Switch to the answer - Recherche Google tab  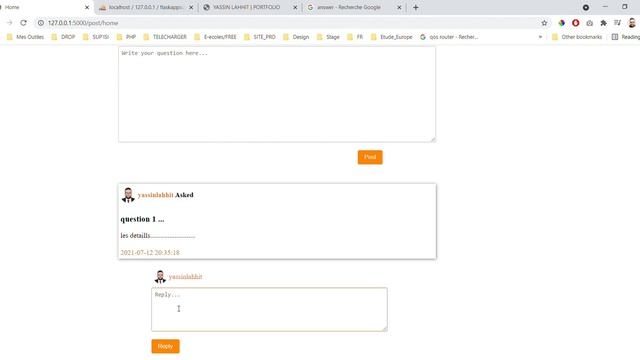point(354,7)
